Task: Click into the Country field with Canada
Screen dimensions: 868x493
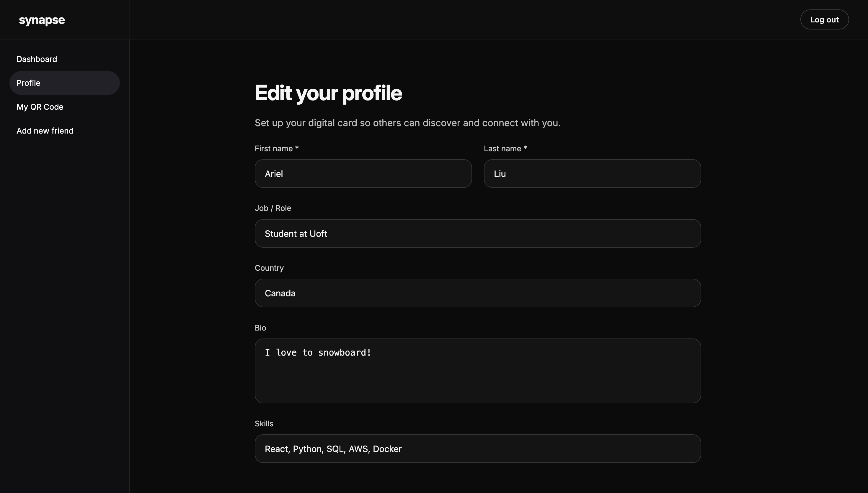Action: 477,293
